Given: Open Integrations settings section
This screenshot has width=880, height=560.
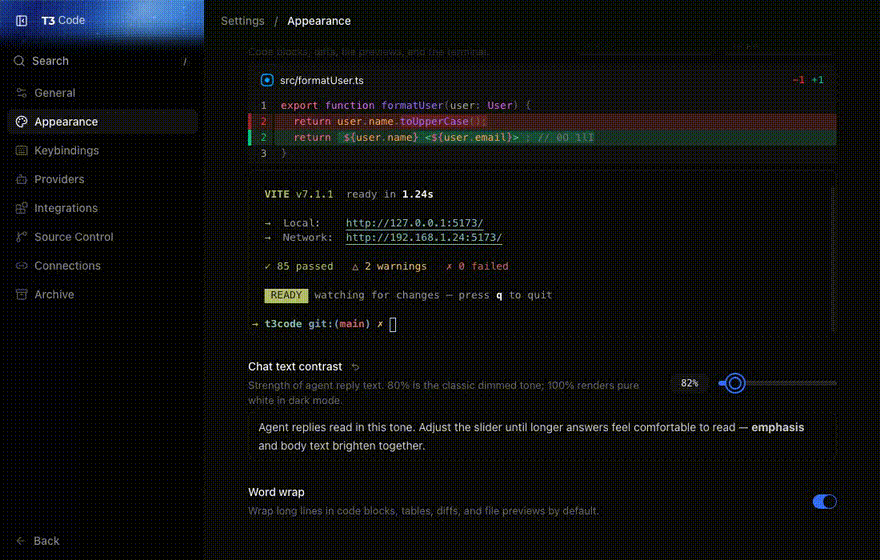Looking at the screenshot, I should pos(102,208).
